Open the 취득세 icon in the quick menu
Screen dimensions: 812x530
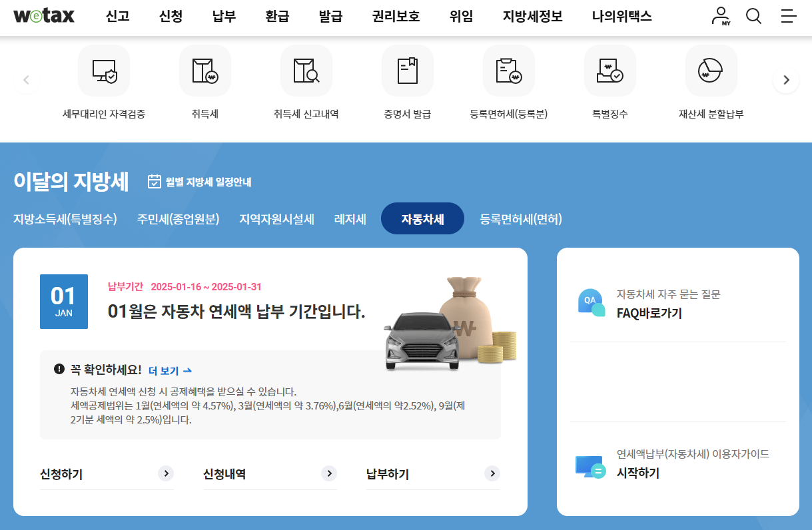point(204,70)
